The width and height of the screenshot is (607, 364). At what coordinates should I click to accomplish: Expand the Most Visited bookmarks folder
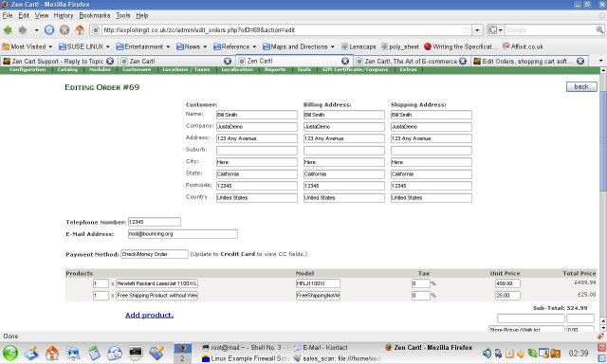point(28,46)
